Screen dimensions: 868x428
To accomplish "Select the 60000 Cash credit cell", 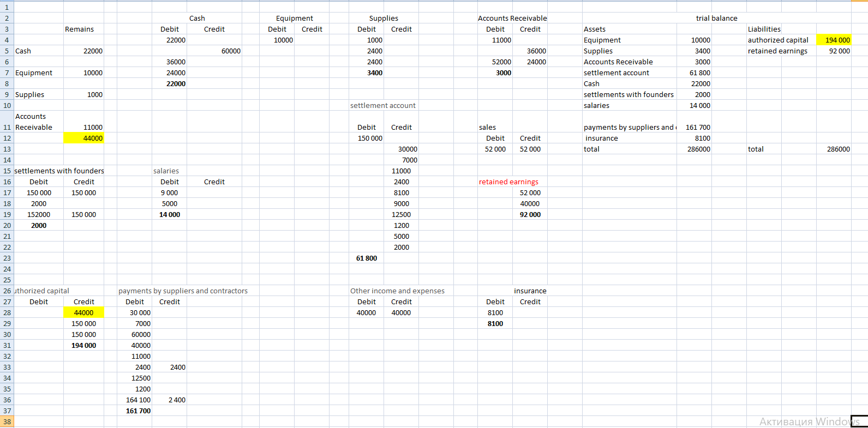I will click(x=231, y=51).
